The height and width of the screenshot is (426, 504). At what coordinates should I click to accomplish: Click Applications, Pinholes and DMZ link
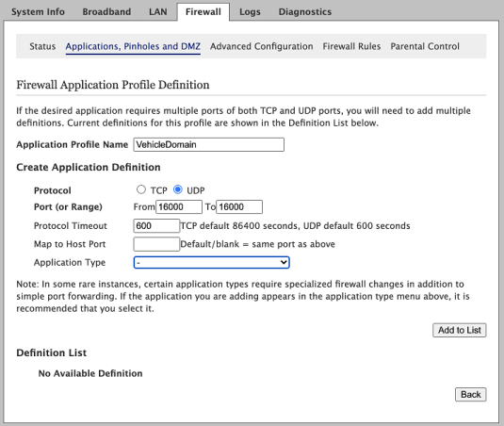[133, 46]
